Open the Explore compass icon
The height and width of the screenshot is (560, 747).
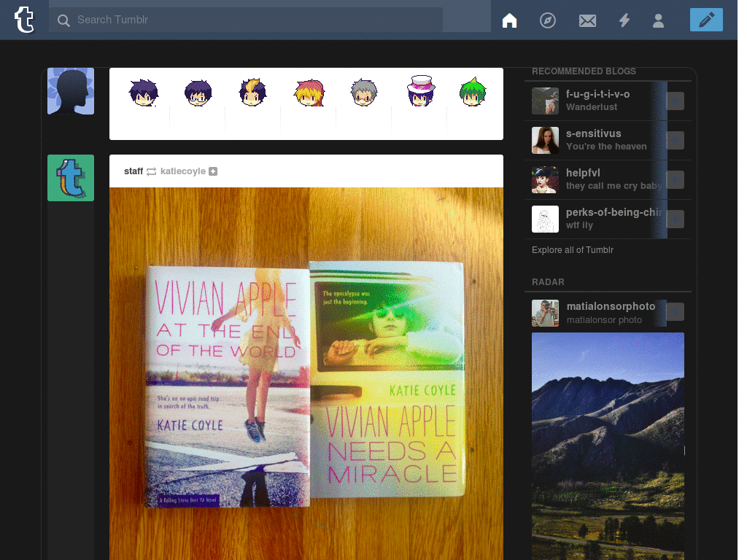pos(547,20)
